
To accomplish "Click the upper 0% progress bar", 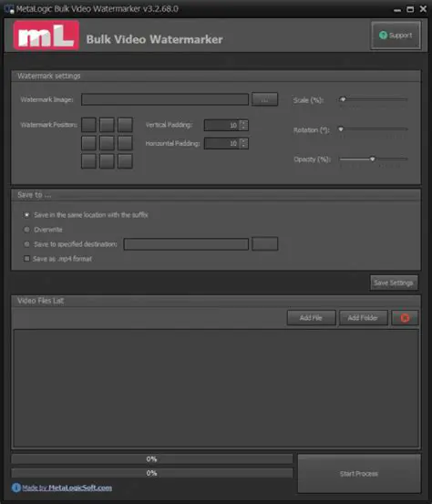I will coord(152,459).
